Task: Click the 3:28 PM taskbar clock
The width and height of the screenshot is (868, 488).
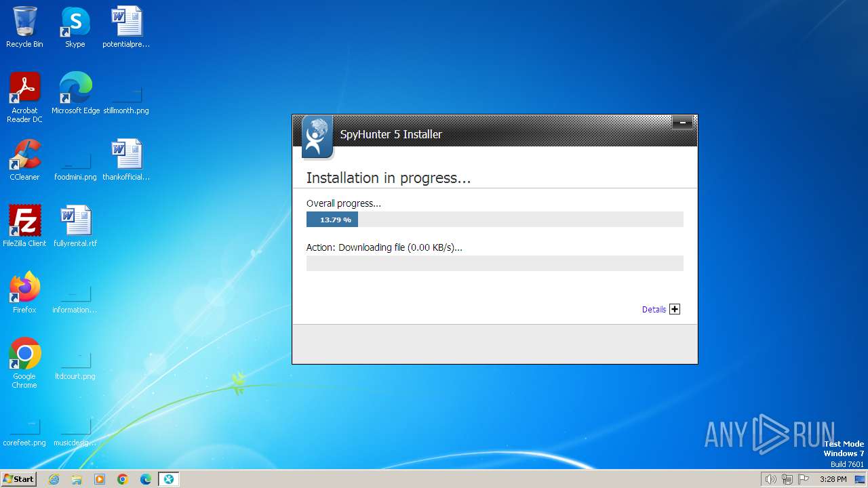Action: tap(833, 479)
